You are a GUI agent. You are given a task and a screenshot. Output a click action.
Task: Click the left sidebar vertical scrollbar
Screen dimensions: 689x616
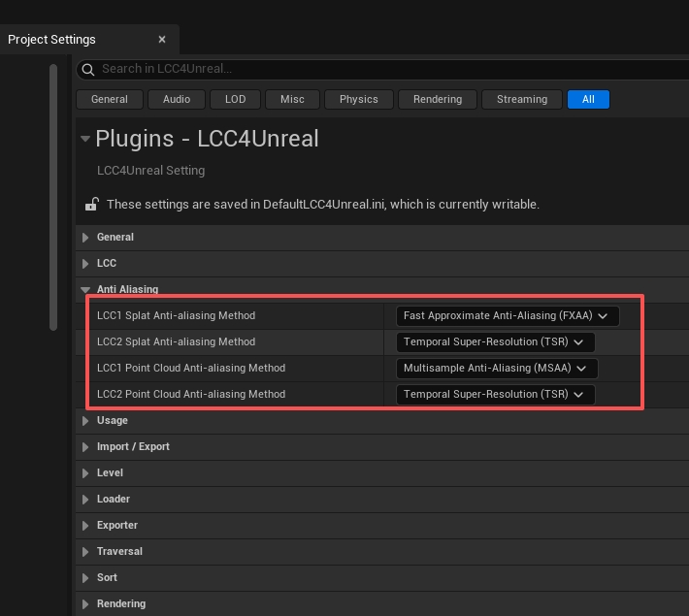coord(53,197)
